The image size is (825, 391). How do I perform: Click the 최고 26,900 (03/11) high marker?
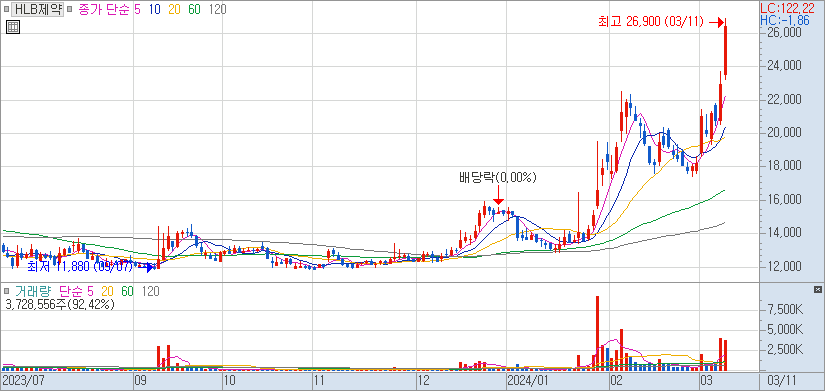[650, 22]
